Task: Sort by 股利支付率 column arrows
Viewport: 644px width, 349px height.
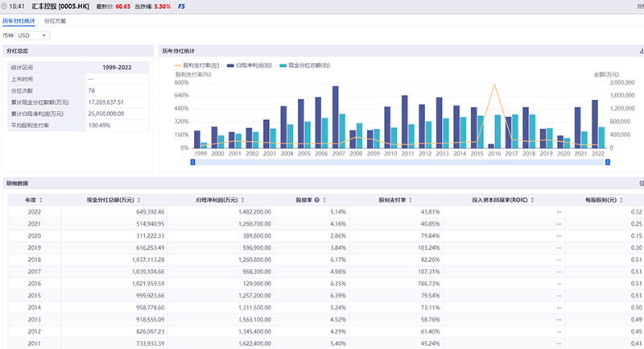Action: [x=412, y=199]
